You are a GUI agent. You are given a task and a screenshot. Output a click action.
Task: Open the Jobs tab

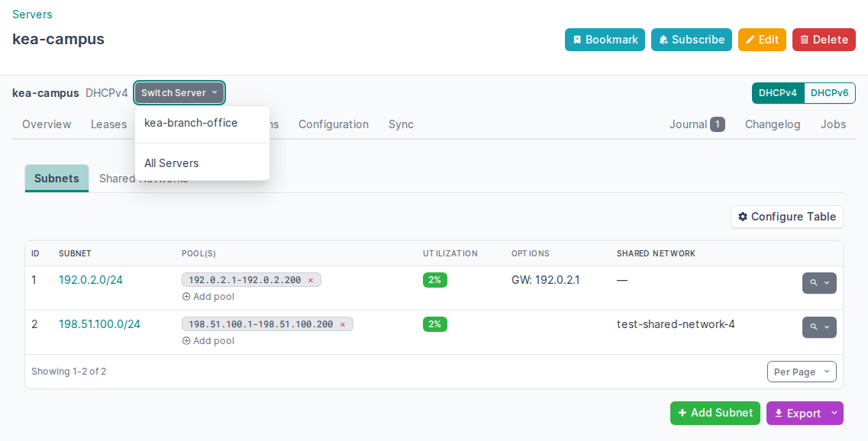833,124
